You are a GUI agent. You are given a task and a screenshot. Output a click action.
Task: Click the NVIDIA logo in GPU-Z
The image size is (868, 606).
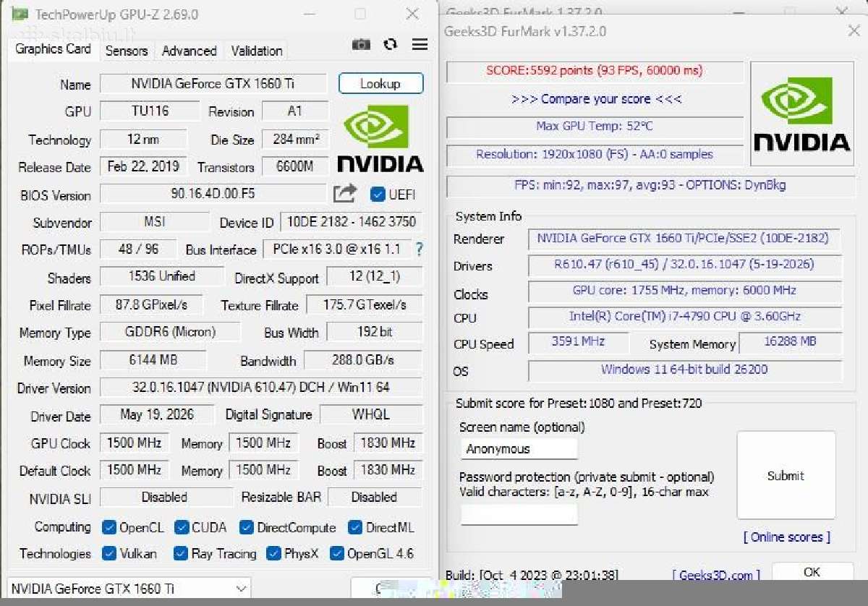coord(380,138)
